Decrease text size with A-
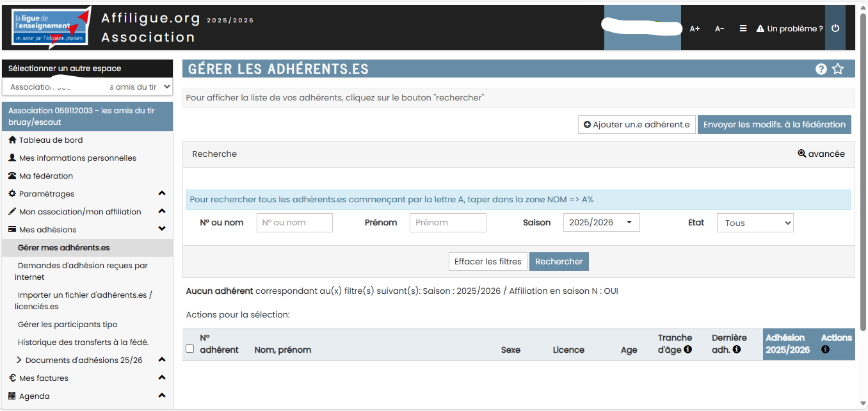 719,28
